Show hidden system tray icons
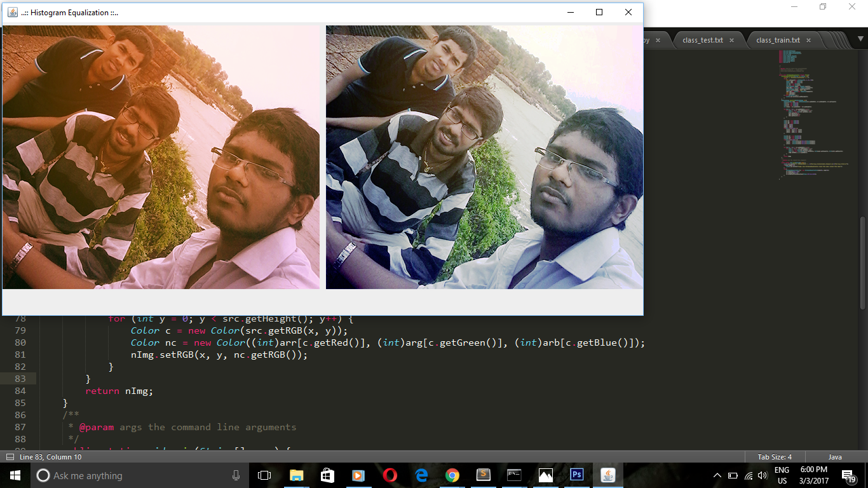Viewport: 868px width, 488px height. tap(717, 475)
